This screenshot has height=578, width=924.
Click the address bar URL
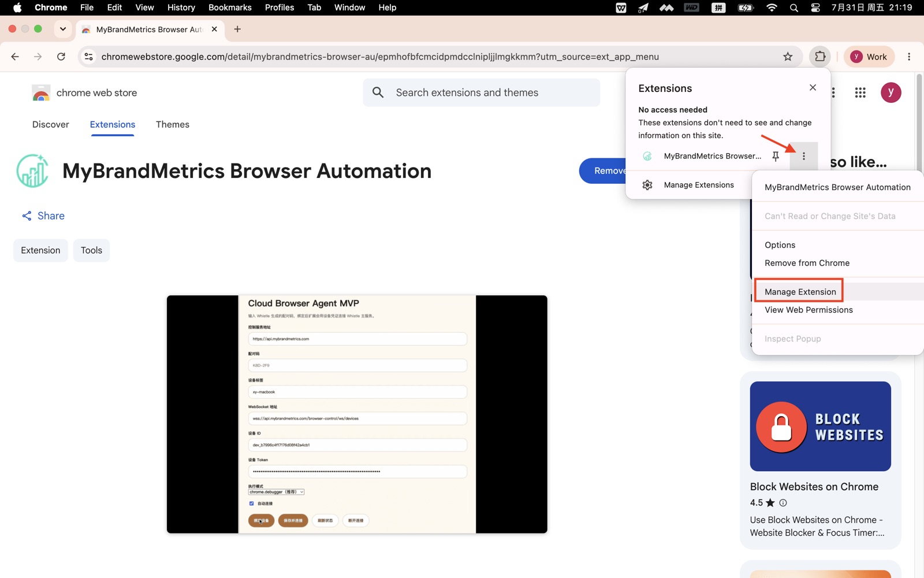coord(380,57)
